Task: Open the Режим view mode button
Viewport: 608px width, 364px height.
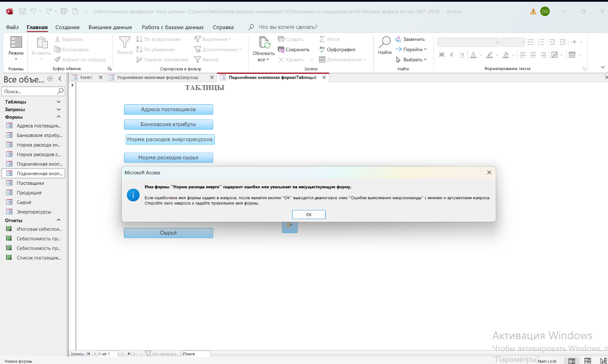Action: point(16,48)
